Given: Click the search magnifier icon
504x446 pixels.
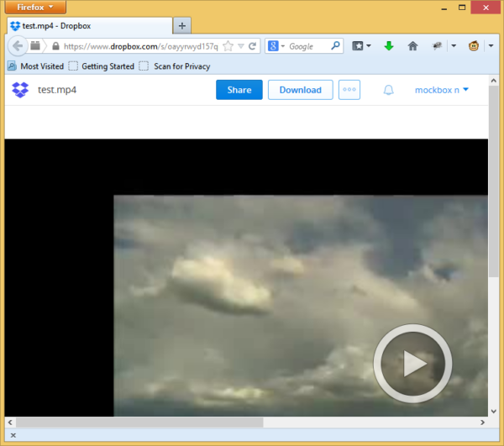Looking at the screenshot, I should (335, 46).
